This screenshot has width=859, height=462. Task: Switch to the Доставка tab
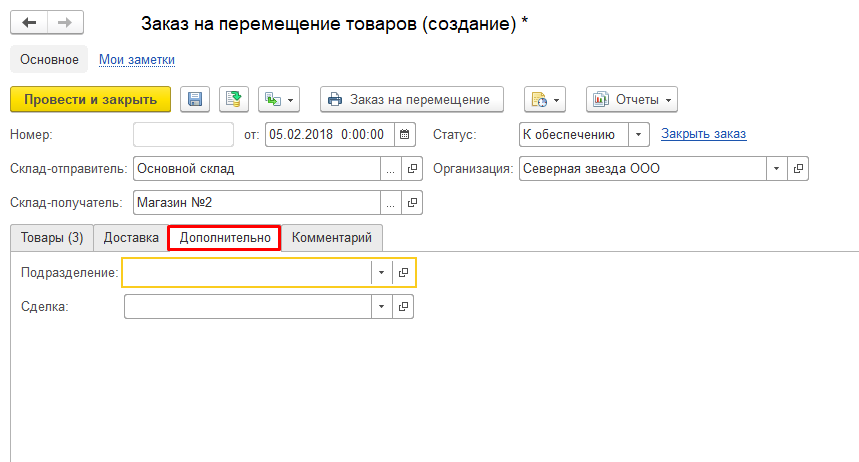[131, 238]
